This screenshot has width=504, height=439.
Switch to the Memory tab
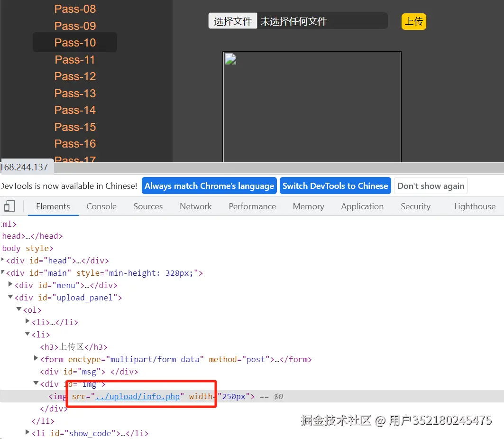tap(309, 206)
